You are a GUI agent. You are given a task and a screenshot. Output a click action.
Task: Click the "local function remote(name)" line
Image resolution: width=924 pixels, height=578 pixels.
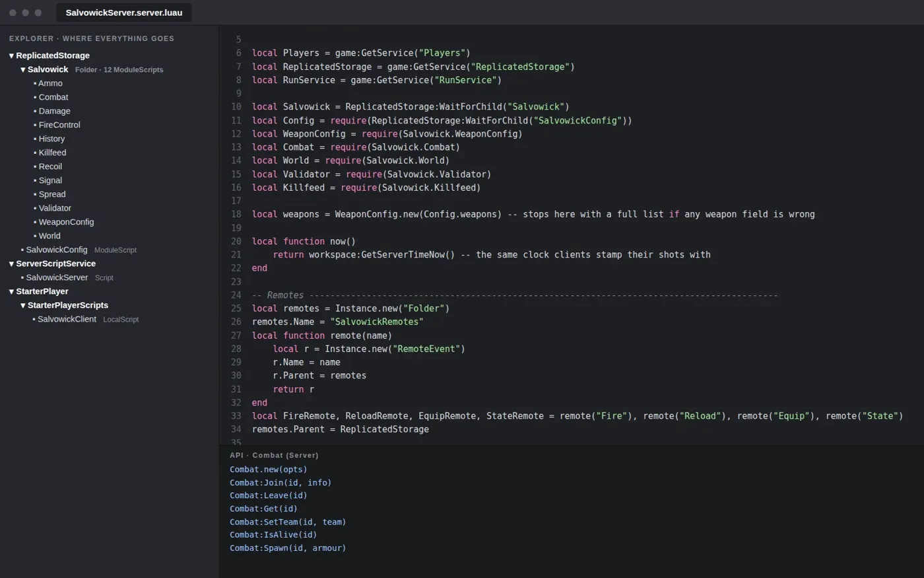pos(322,336)
